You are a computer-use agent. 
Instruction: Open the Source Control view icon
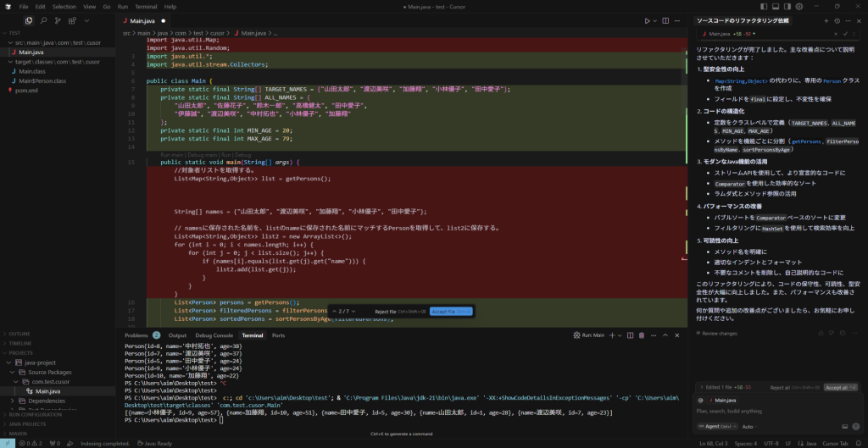(x=58, y=21)
